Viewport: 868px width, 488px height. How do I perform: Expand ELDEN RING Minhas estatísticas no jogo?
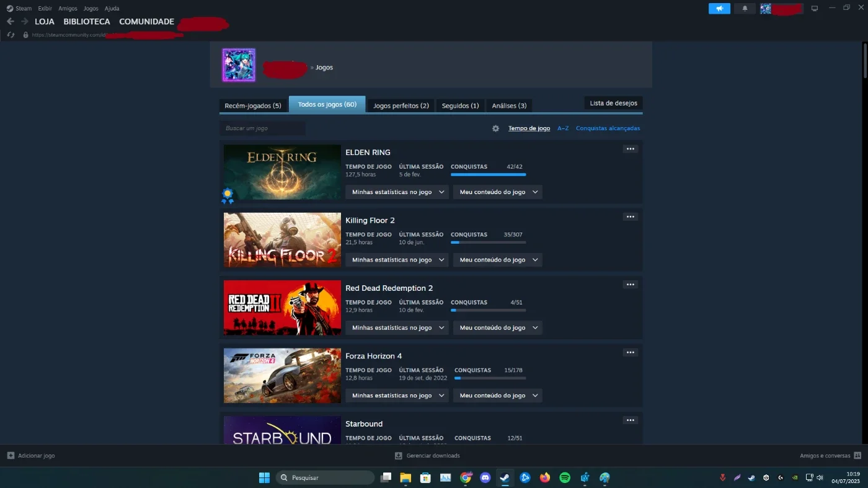[x=397, y=192]
